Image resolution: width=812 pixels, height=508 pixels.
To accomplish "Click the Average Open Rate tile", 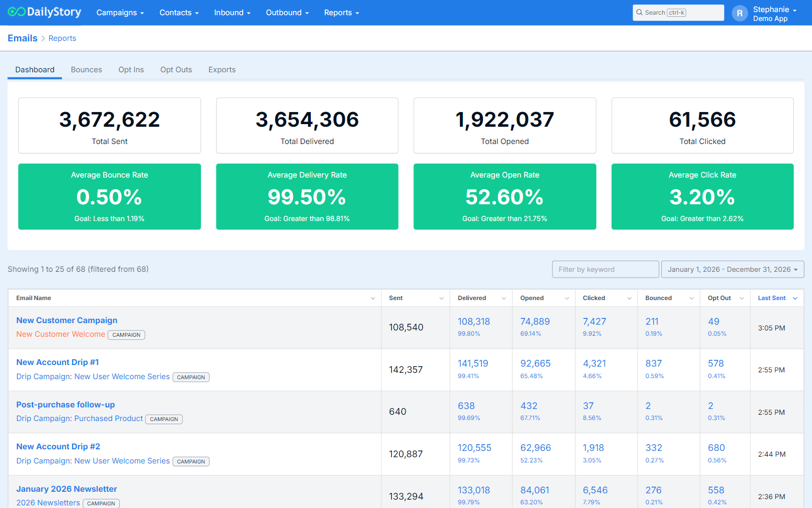I will click(504, 196).
